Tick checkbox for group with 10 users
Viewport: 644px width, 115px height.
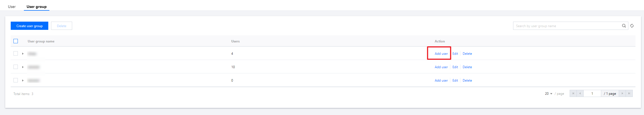[16, 67]
